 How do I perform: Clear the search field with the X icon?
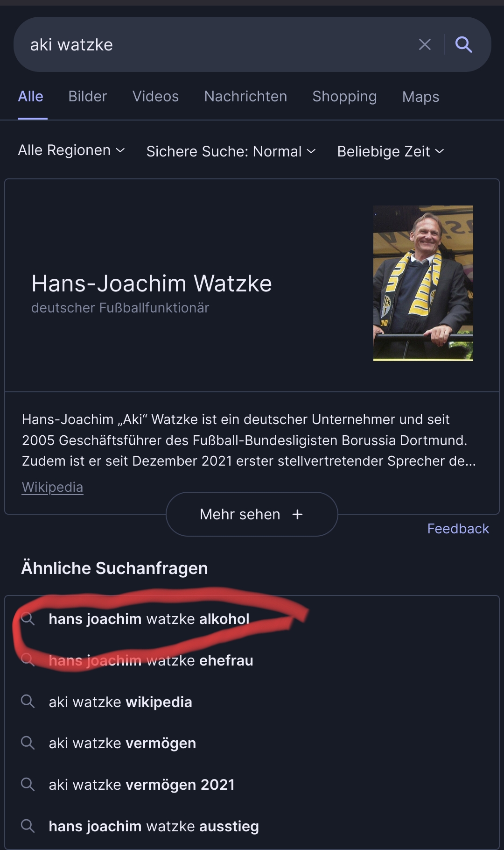pyautogui.click(x=425, y=44)
